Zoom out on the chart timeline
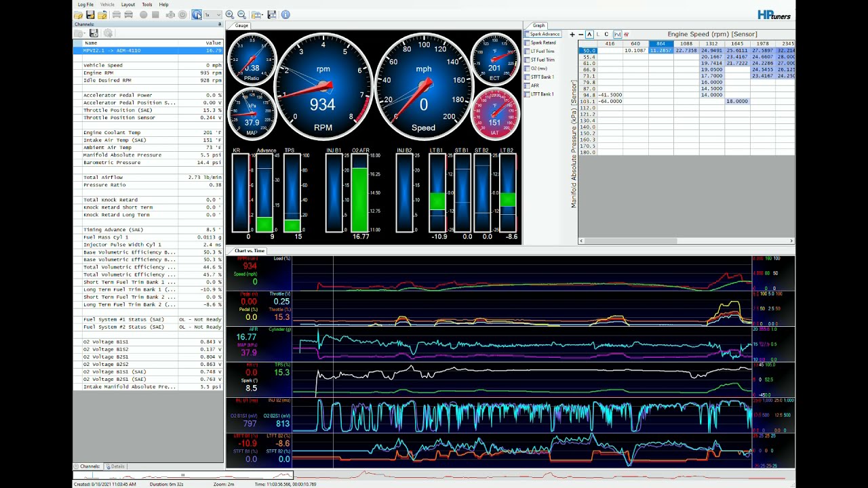This screenshot has width=868, height=488. click(241, 15)
